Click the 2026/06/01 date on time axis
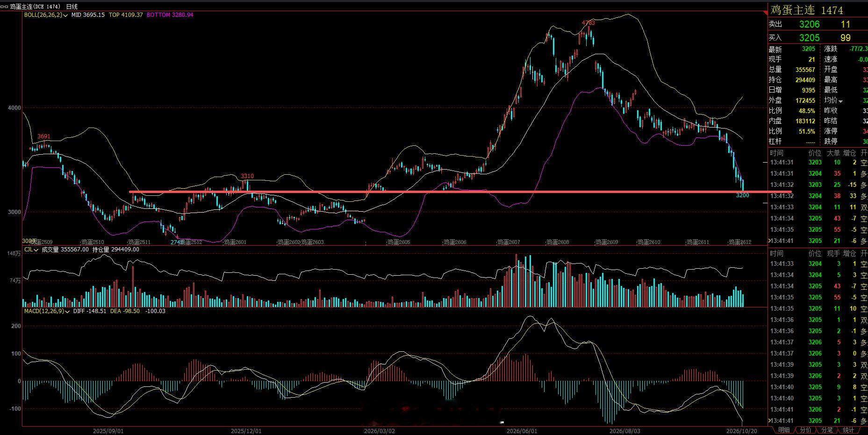The width and height of the screenshot is (868, 435). point(522,431)
